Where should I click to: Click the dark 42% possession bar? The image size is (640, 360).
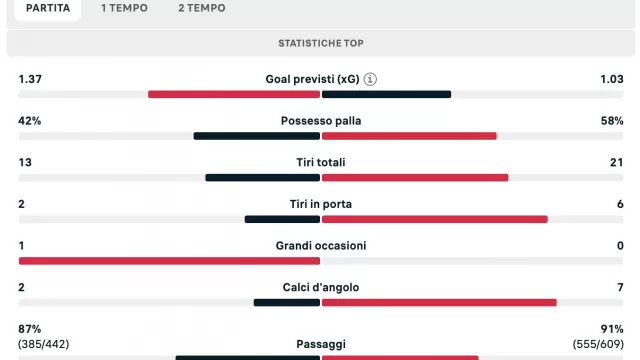tap(257, 136)
